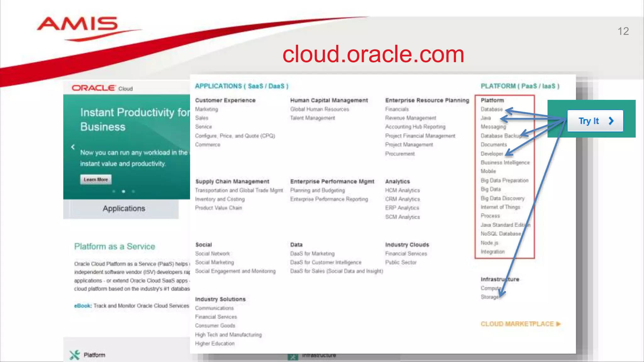Open High Tech and Manufacturing link
644x362 pixels.
228,335
